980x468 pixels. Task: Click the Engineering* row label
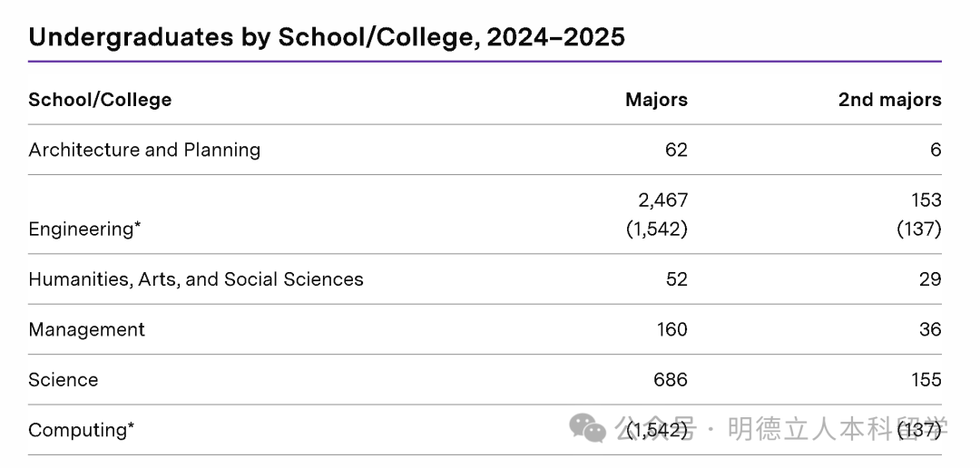(x=84, y=229)
